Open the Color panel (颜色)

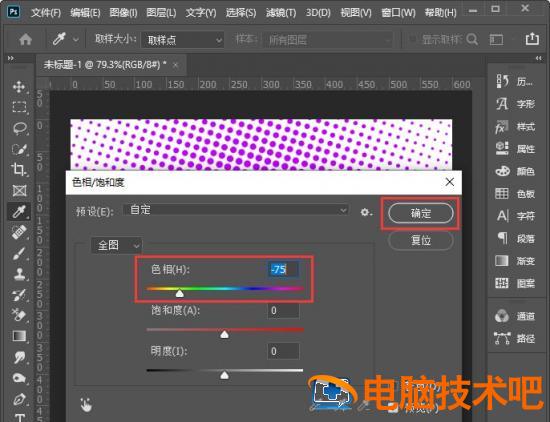click(515, 171)
